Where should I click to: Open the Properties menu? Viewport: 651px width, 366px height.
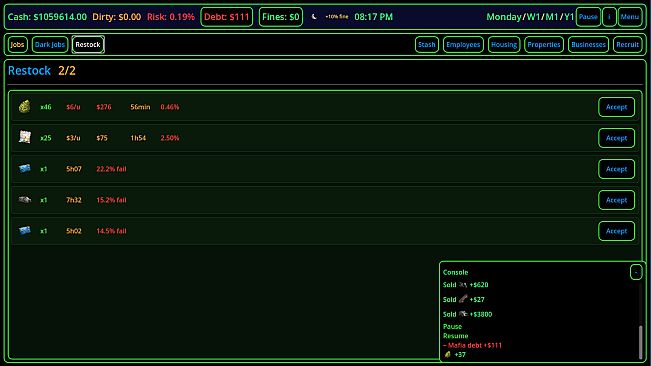click(544, 44)
